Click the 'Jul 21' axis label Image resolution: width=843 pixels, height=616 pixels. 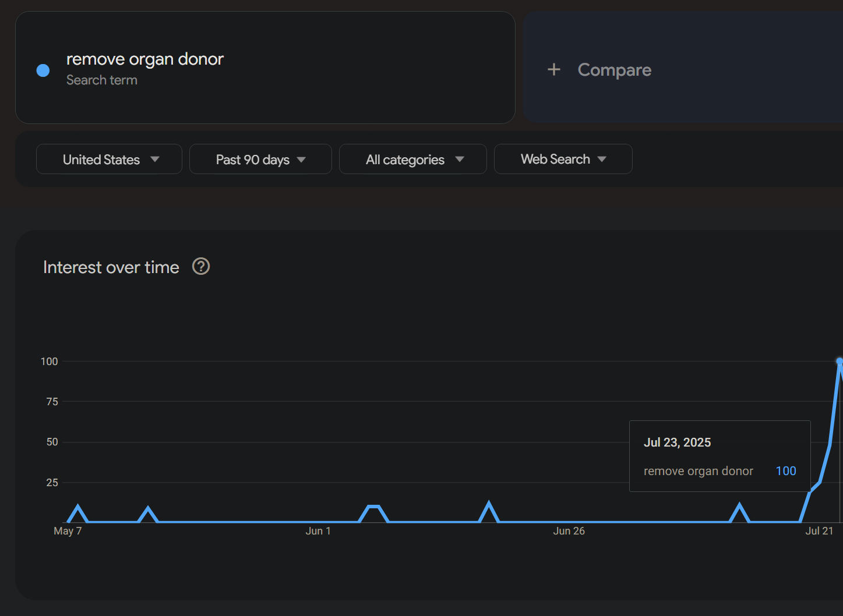819,531
